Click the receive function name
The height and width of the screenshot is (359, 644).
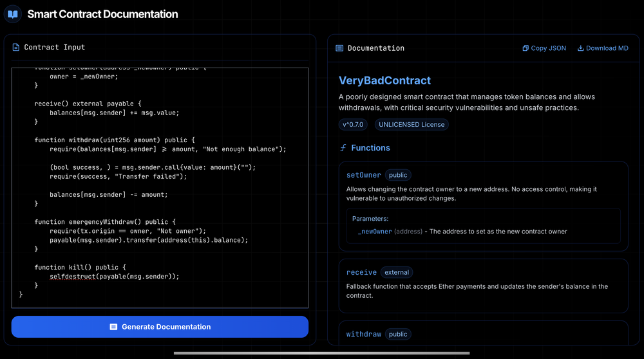[x=361, y=272]
